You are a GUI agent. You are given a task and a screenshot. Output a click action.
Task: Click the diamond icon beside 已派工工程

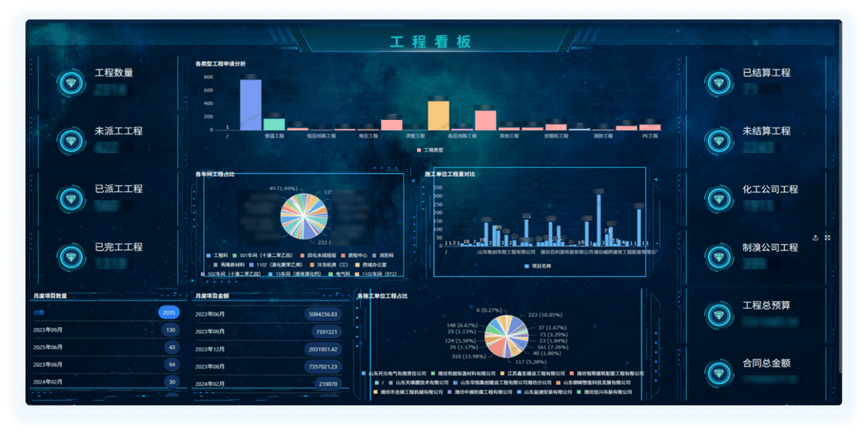[71, 199]
